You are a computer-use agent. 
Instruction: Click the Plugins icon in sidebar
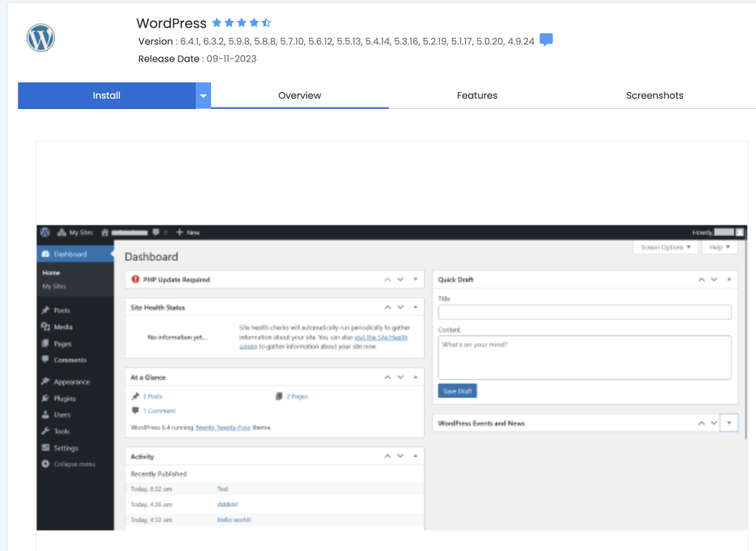[45, 398]
